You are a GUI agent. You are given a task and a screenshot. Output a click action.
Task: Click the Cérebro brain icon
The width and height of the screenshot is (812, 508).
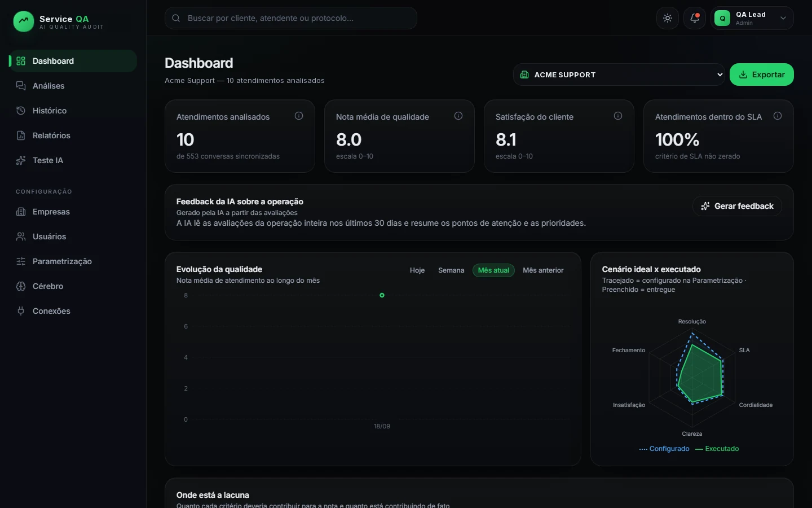pos(21,286)
